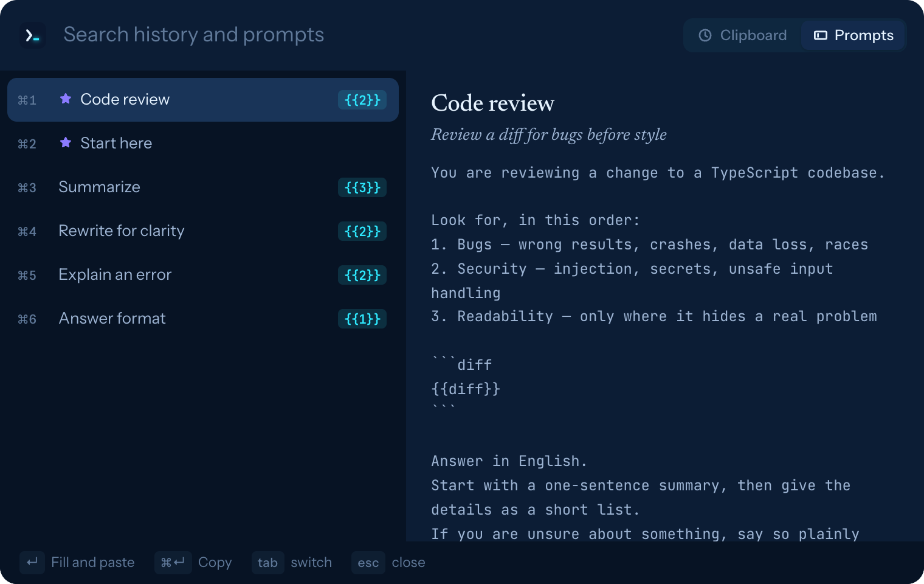Click the {{3}} badge on Summarize

point(362,187)
